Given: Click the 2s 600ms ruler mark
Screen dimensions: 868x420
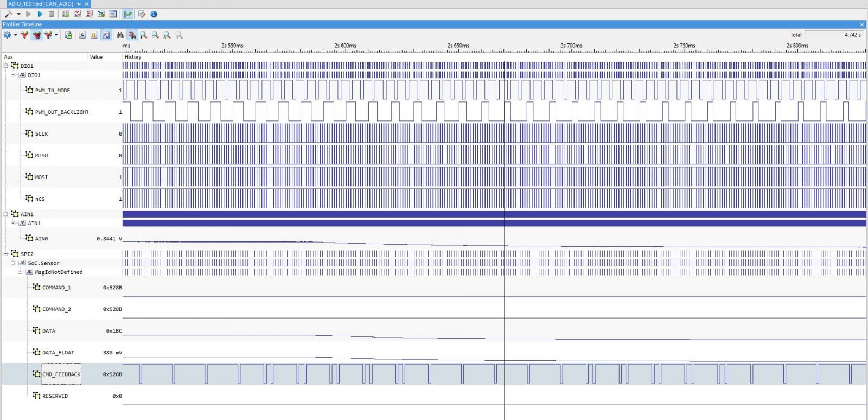Looking at the screenshot, I should pos(346,46).
